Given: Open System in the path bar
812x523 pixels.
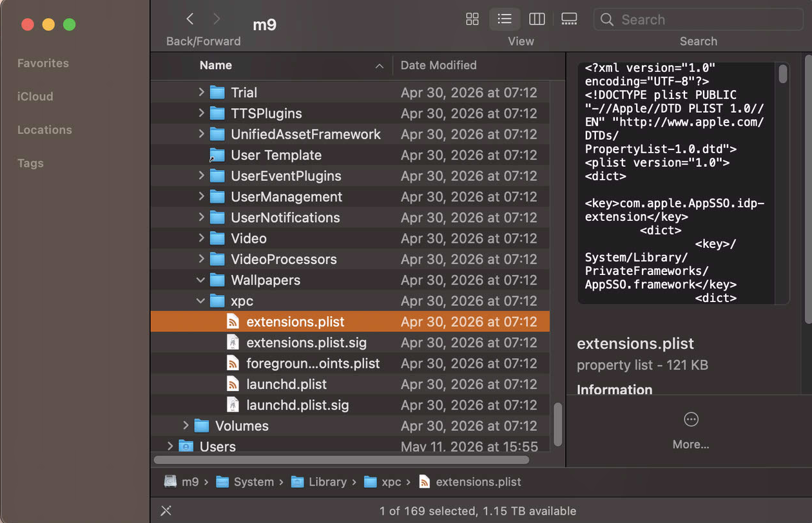Looking at the screenshot, I should (245, 482).
